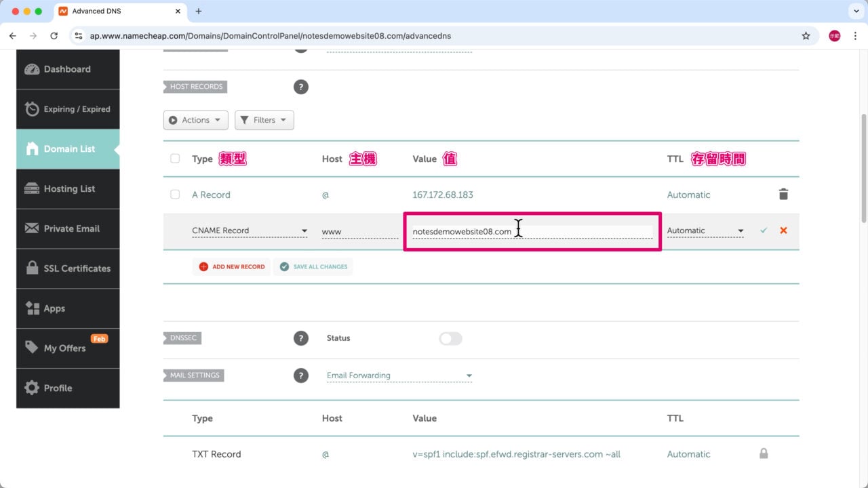Image resolution: width=868 pixels, height=488 pixels.
Task: Open the DNSSEC help question mark
Action: [301, 338]
